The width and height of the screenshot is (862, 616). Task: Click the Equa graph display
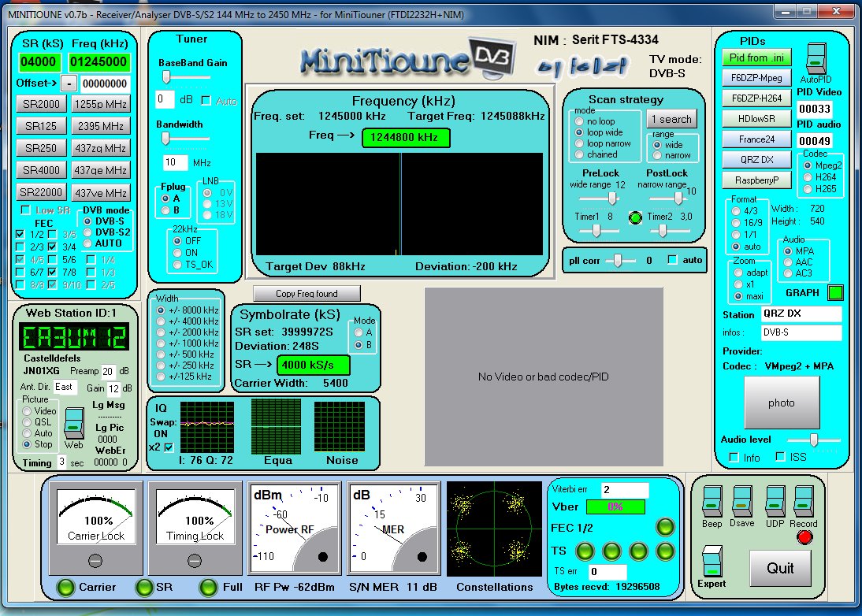click(276, 426)
